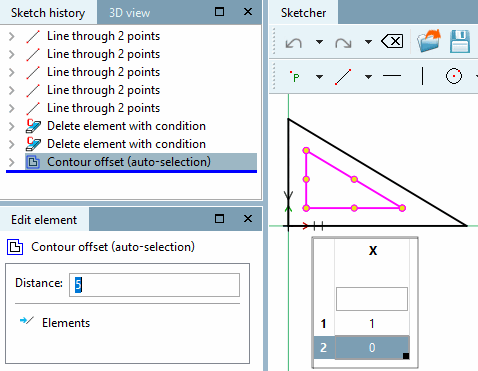478x371 pixels.
Task: Click midpoint node on magenta bottom edge
Action: point(354,208)
